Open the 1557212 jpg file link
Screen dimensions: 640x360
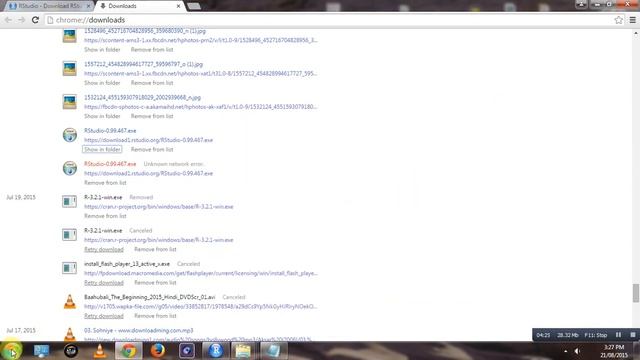(x=143, y=64)
